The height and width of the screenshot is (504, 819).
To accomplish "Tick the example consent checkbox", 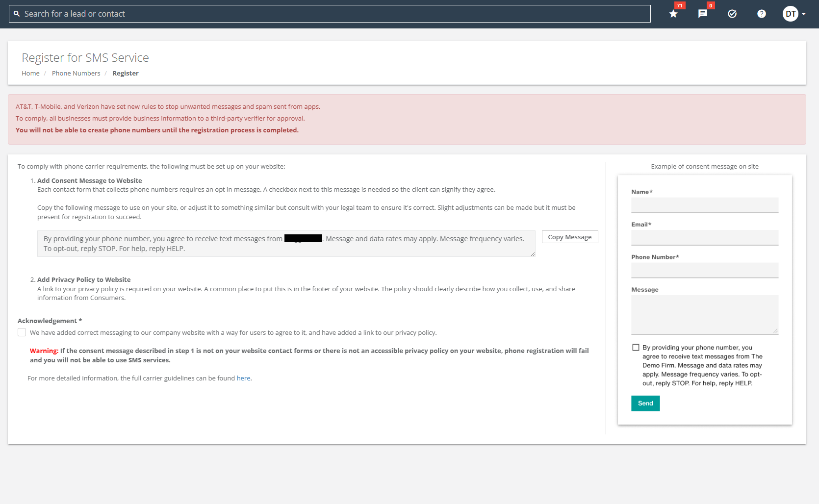I will coord(636,348).
